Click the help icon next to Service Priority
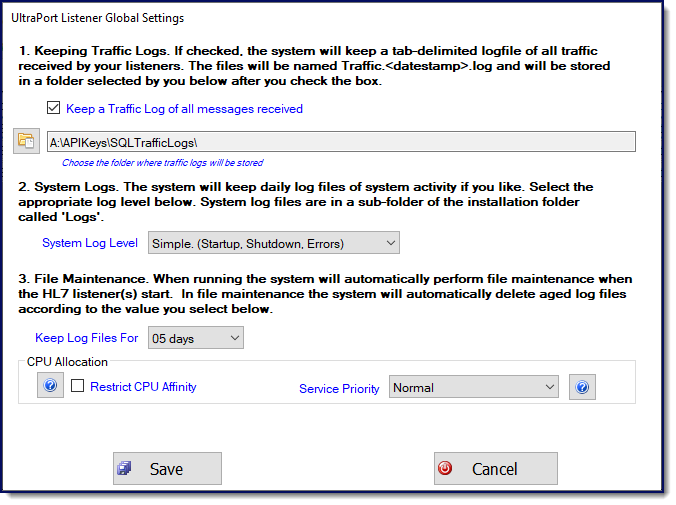 [x=582, y=387]
